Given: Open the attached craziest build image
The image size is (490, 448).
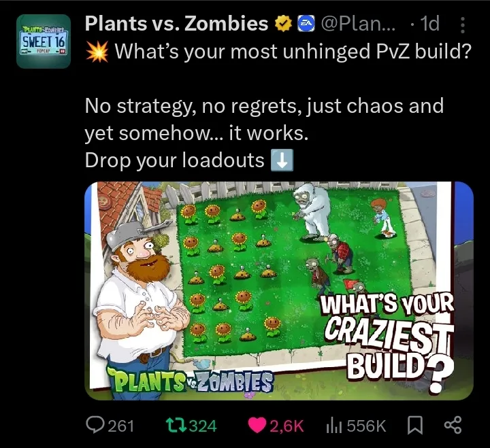Looking at the screenshot, I should coord(279,291).
